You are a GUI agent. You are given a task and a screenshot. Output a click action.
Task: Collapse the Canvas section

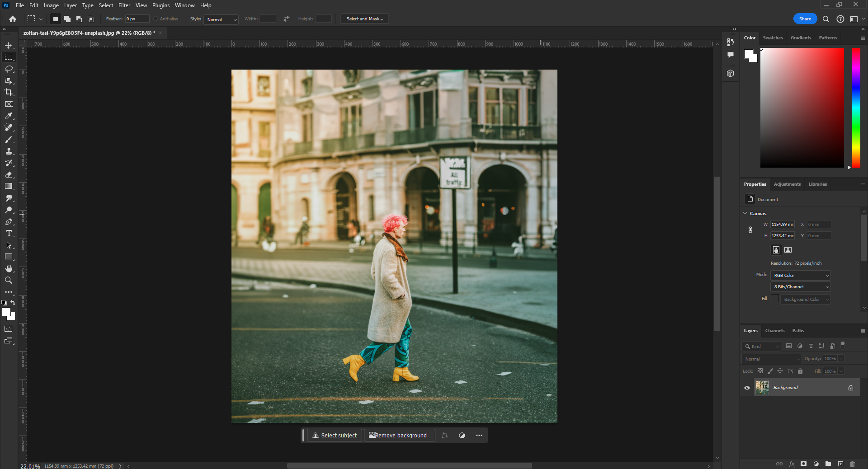(745, 213)
